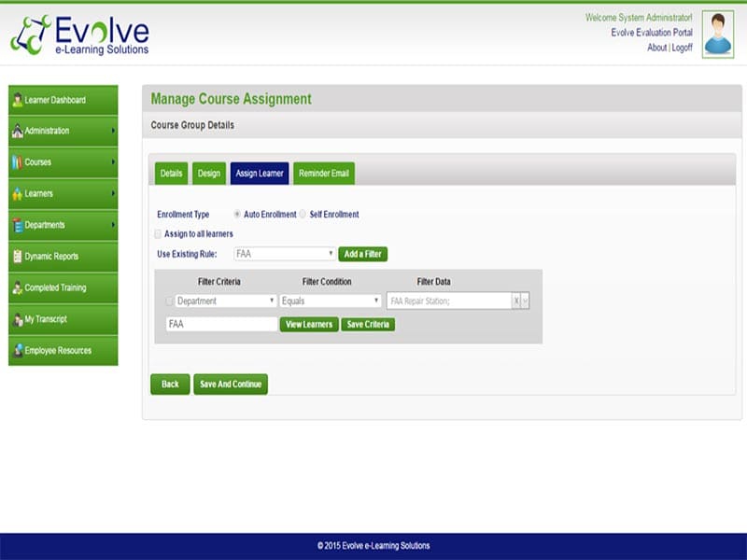The image size is (747, 560).
Task: Open the Design tab
Action: [209, 173]
